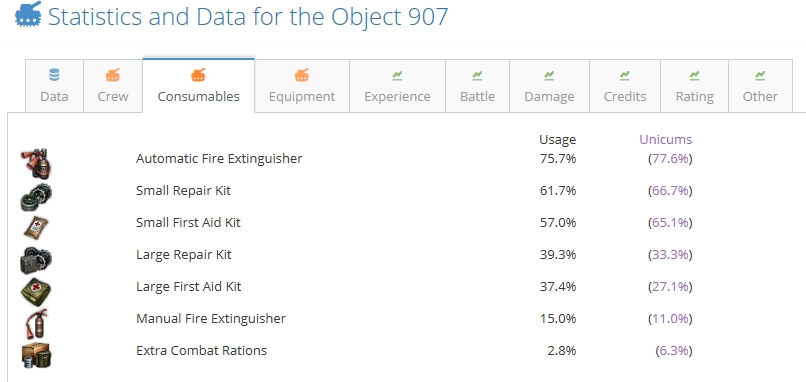
Task: Switch to the Data tab
Action: [54, 86]
